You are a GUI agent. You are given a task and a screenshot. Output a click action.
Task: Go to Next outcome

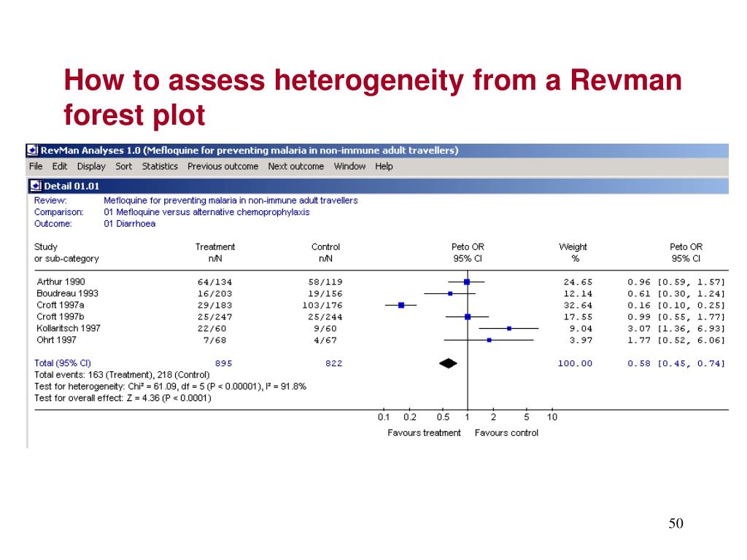[296, 166]
